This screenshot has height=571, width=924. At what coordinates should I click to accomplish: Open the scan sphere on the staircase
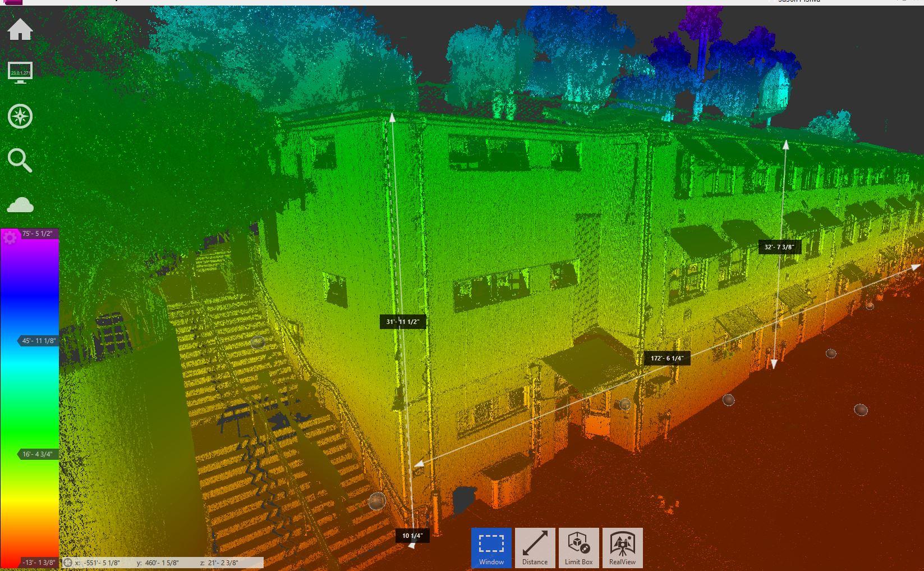tap(258, 342)
